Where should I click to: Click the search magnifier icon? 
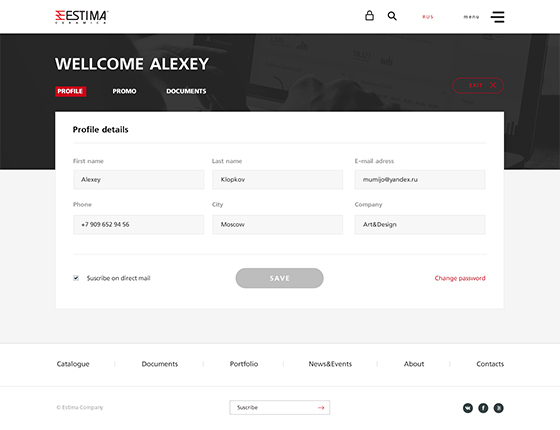coord(392,16)
